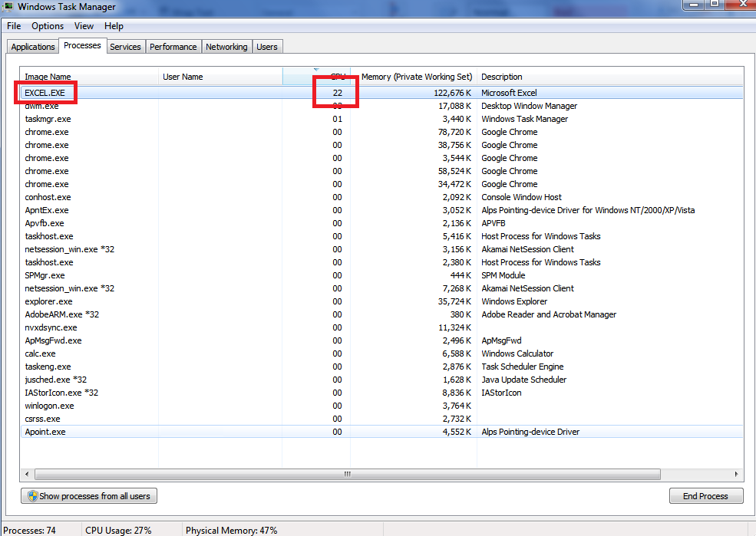Select the csrss.exe process

pyautogui.click(x=381, y=418)
